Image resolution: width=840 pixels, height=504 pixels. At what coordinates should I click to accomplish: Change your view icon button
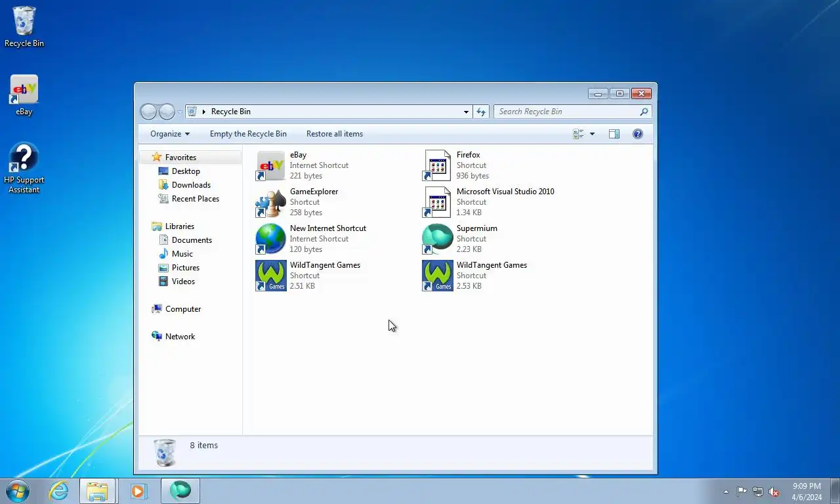[x=578, y=134]
